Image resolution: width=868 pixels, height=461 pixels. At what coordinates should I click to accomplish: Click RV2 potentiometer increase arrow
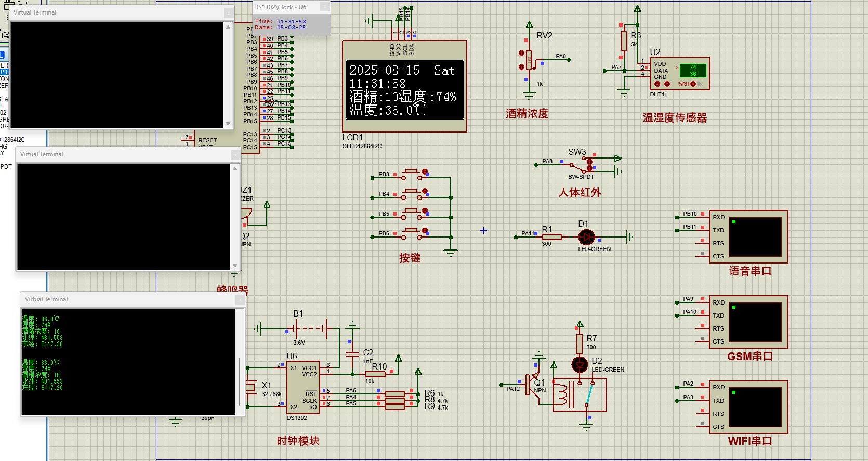tap(521, 53)
